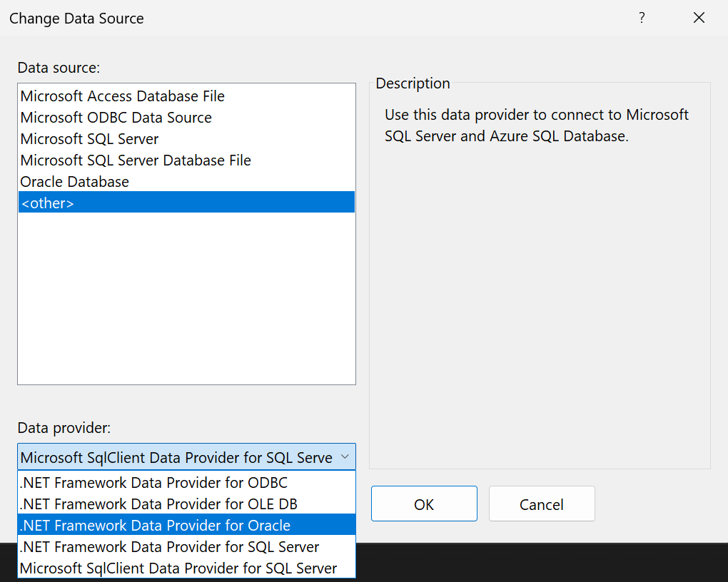Image resolution: width=728 pixels, height=582 pixels.
Task: Select Microsoft ODBC Data Source
Action: coord(116,117)
